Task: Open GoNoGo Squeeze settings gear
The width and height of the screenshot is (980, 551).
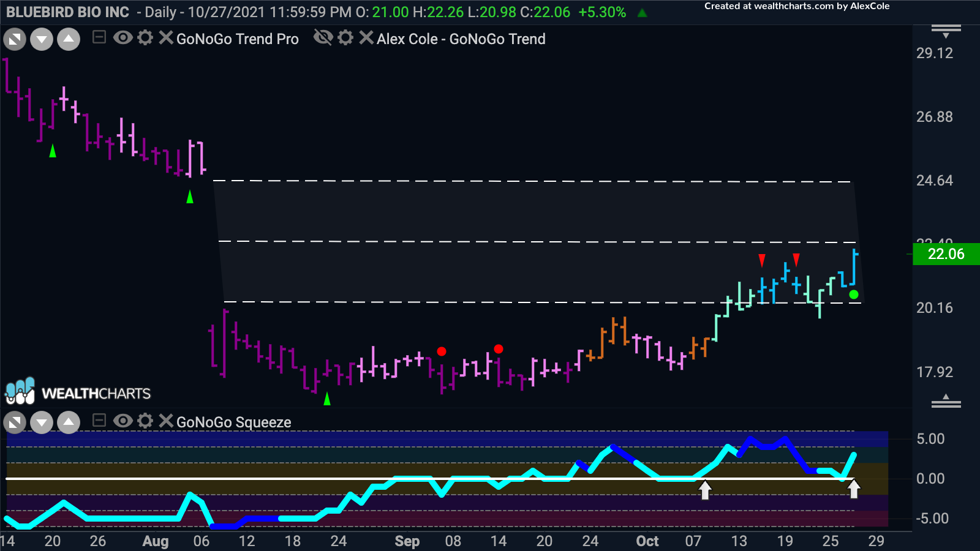Action: coord(145,421)
